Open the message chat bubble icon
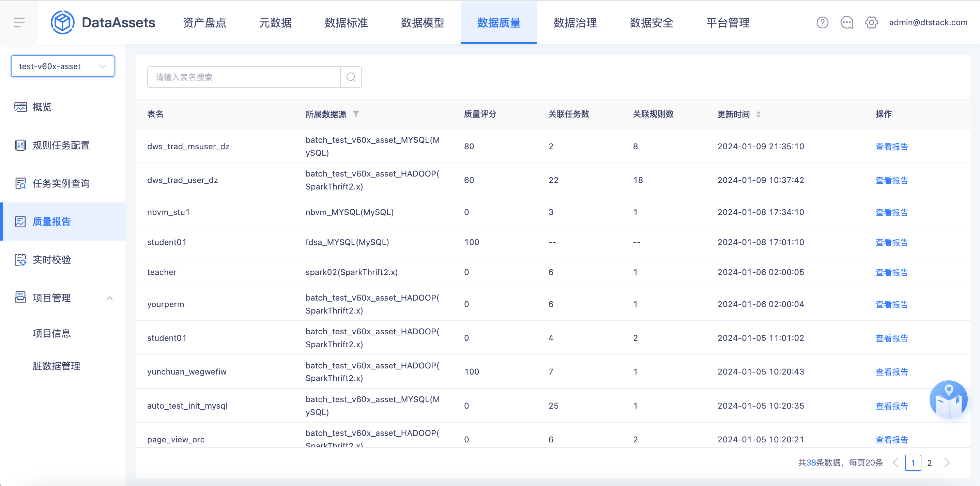 pyautogui.click(x=846, y=22)
